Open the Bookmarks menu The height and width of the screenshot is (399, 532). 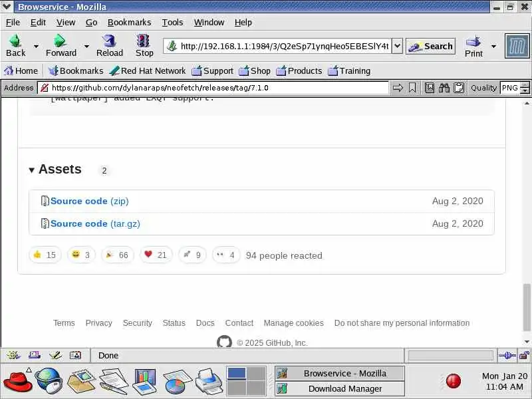129,23
